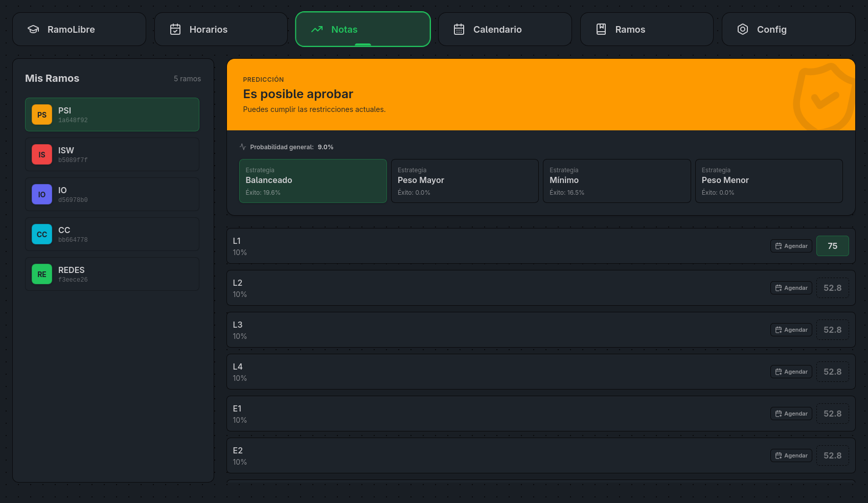The width and height of the screenshot is (868, 503).
Task: Click the calendar icon beside Calendario
Action: [459, 29]
